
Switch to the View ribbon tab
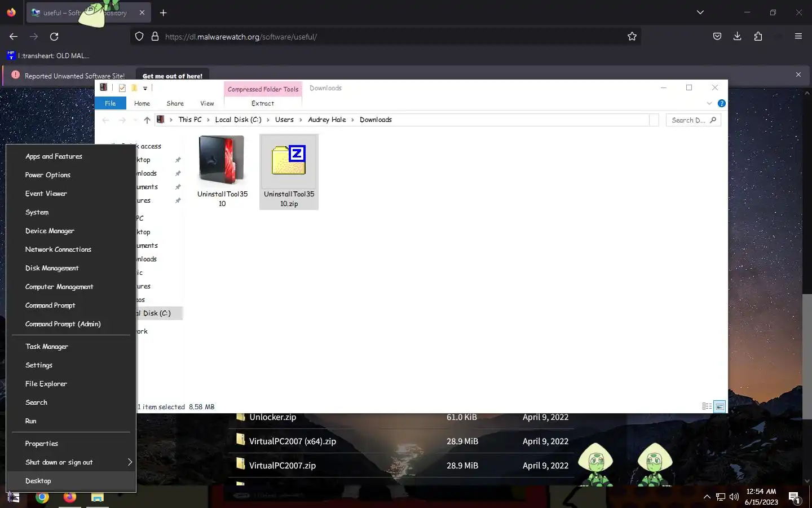pos(207,103)
